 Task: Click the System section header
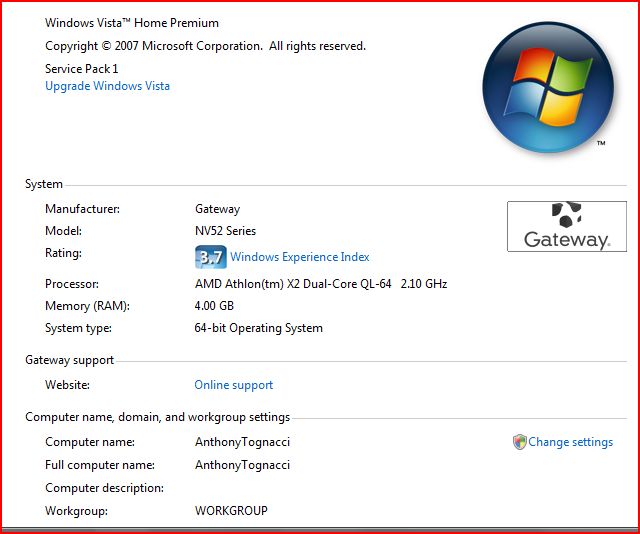(x=44, y=184)
